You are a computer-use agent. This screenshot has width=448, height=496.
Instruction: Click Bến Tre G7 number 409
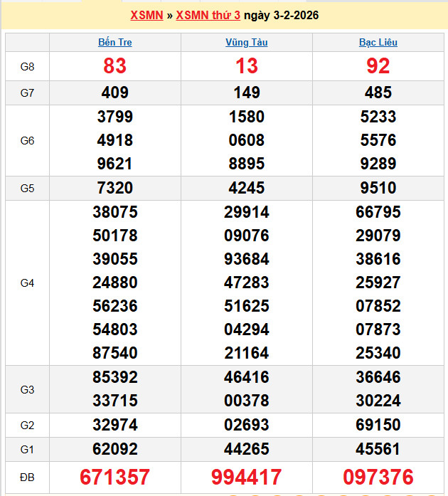[x=114, y=93]
